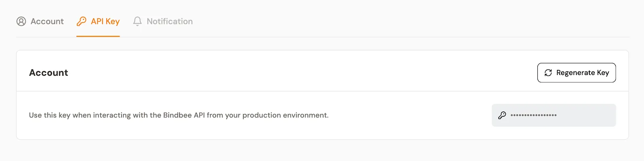Click the orange underline beneath API Key tab
Viewport: 644px width, 161px height.
pos(98,36)
